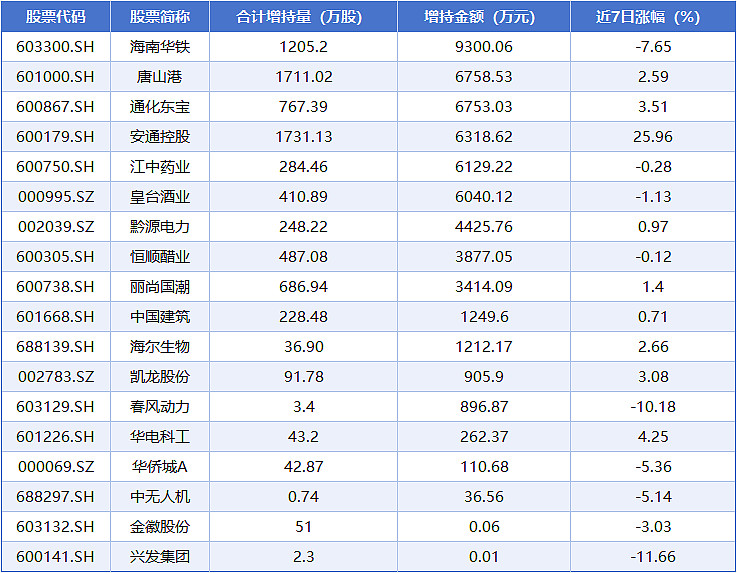
Task: Click the -3.03 percent change cell
Action: (653, 527)
